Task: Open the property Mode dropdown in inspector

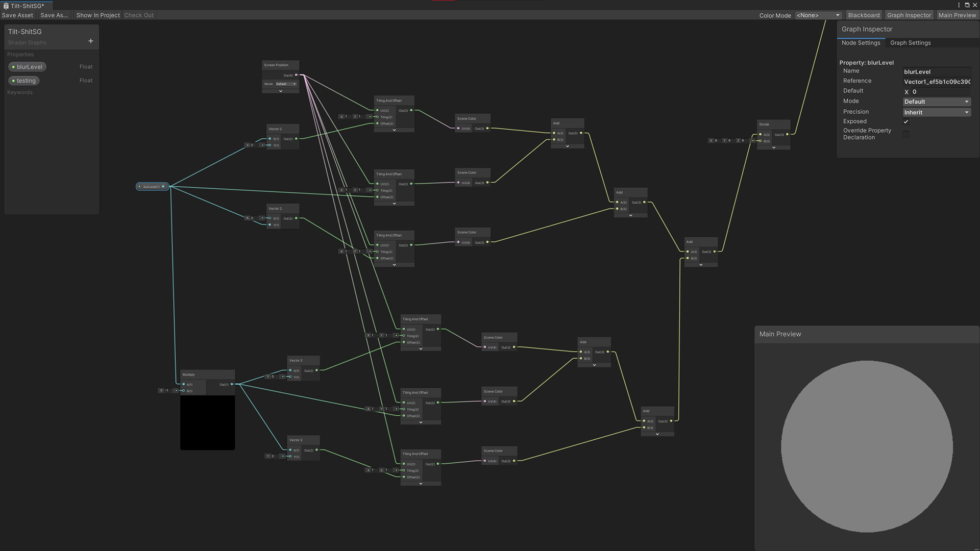Action: tap(937, 102)
